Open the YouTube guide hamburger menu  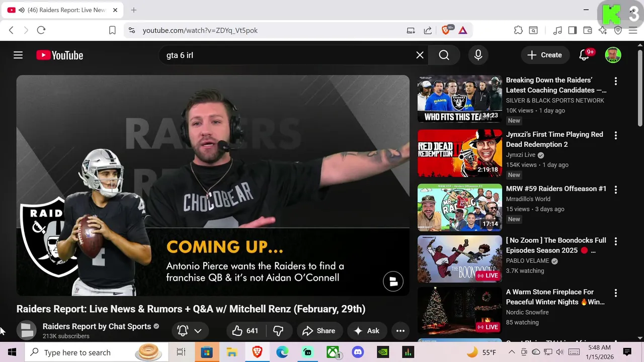pyautogui.click(x=18, y=55)
